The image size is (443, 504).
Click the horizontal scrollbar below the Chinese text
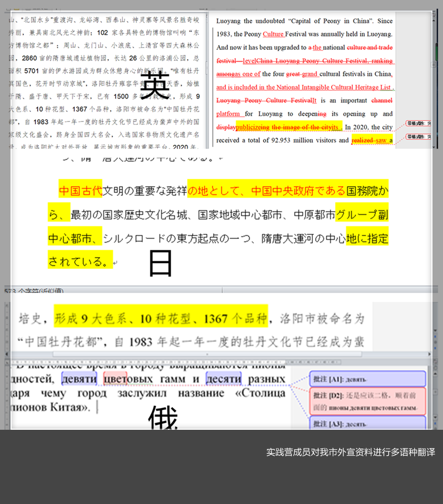pos(188,353)
